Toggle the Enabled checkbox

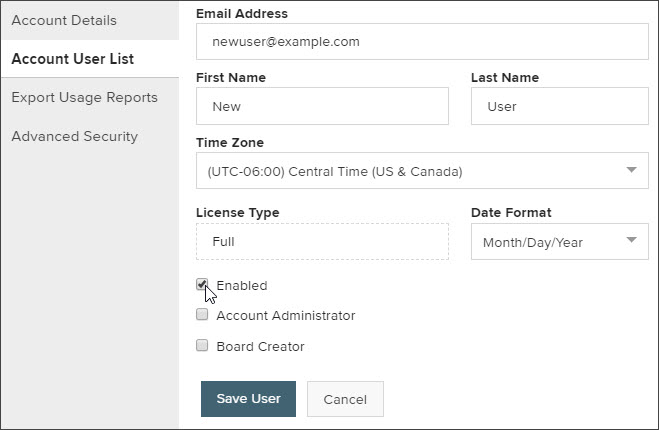(202, 285)
